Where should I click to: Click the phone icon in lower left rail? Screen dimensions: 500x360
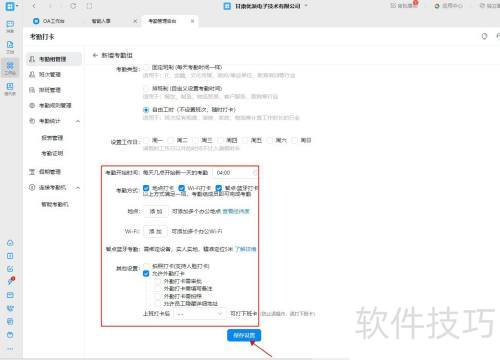click(x=10, y=308)
